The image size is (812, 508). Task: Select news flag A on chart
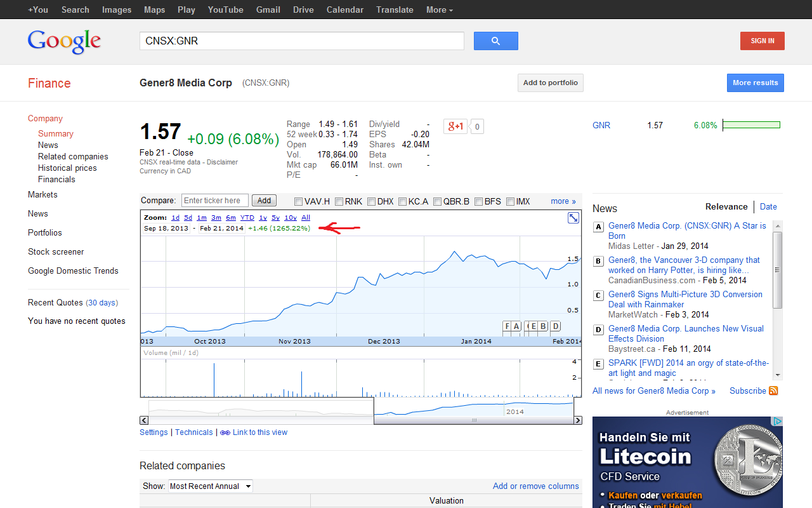coord(516,326)
